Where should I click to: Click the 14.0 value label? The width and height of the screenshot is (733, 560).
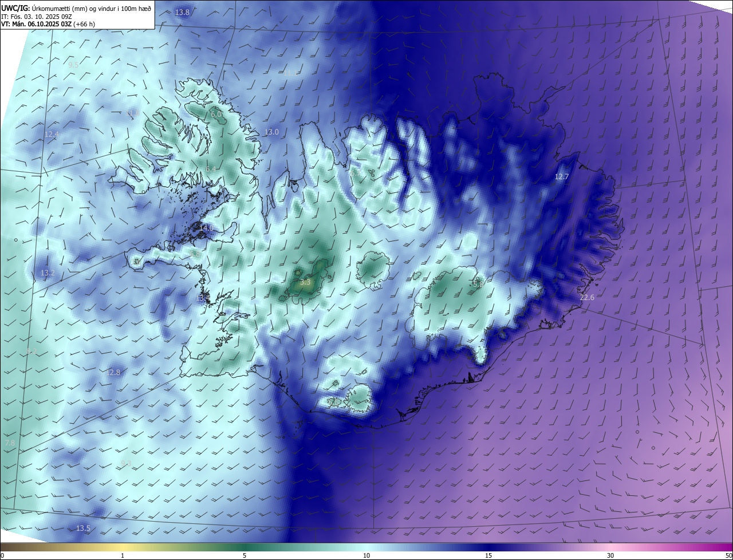point(206,228)
